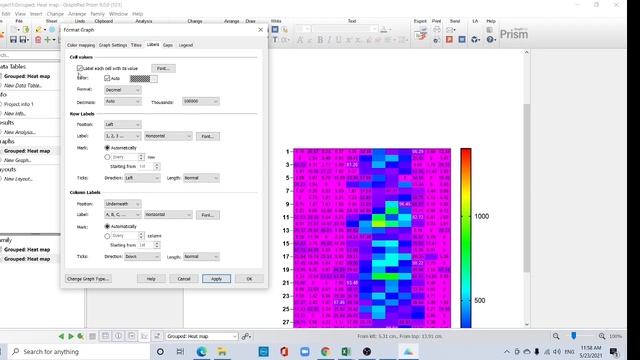This screenshot has width=640, height=360.
Task: Click the blue rectangle Write toolbar icon
Action: tap(275, 29)
